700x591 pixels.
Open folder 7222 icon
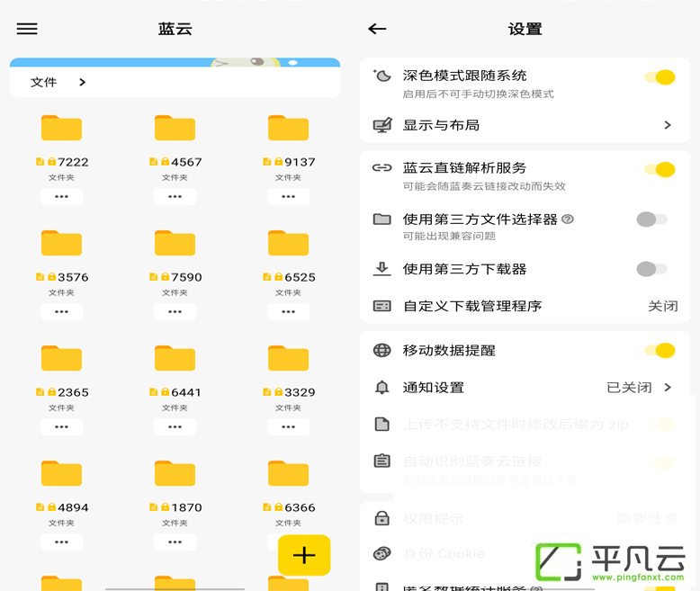click(61, 128)
